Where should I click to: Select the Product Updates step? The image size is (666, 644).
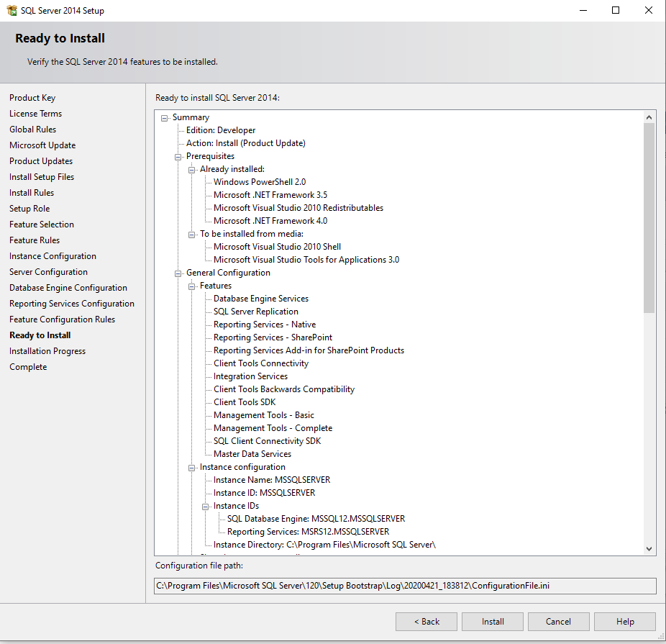point(41,161)
